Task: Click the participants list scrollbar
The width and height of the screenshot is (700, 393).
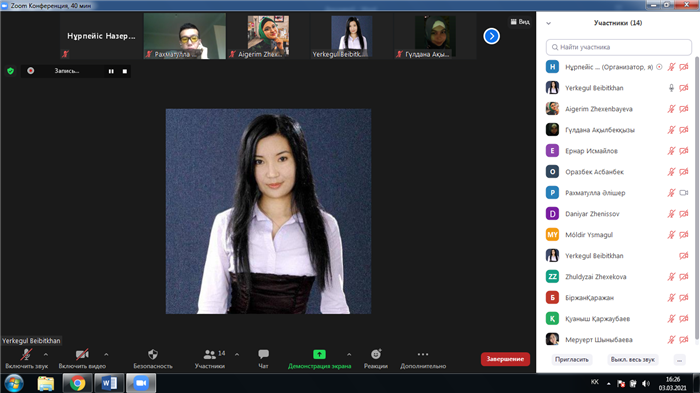Action: click(697, 198)
